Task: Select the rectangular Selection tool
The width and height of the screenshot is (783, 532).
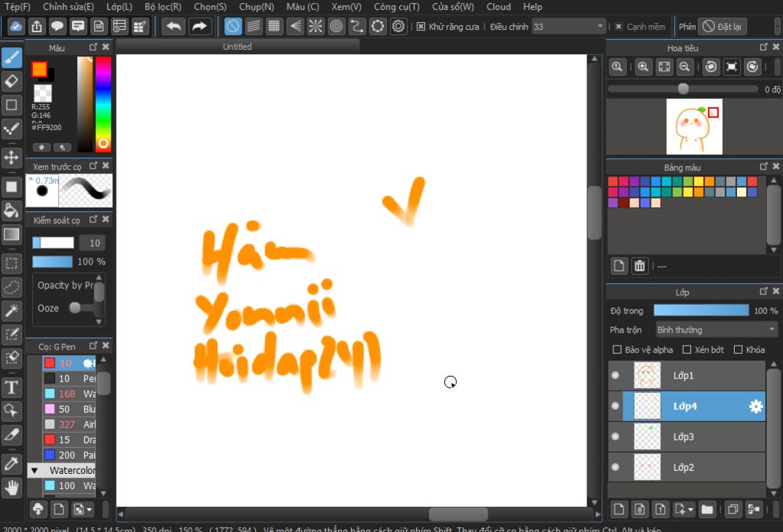Action: pos(11,264)
